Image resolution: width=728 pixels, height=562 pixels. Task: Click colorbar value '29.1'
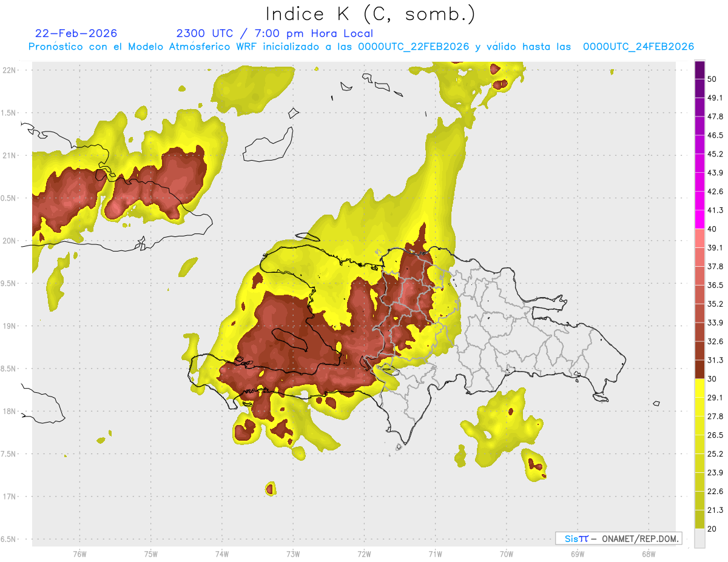click(x=715, y=398)
